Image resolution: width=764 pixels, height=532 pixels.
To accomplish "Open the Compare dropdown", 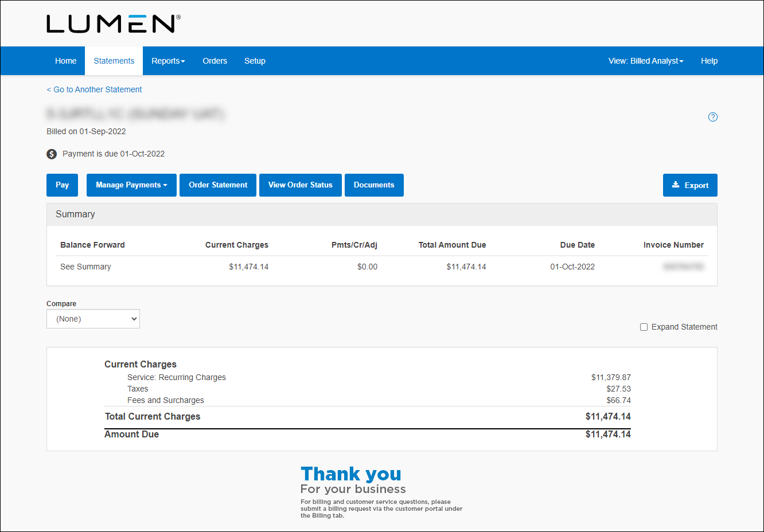I will 93,319.
